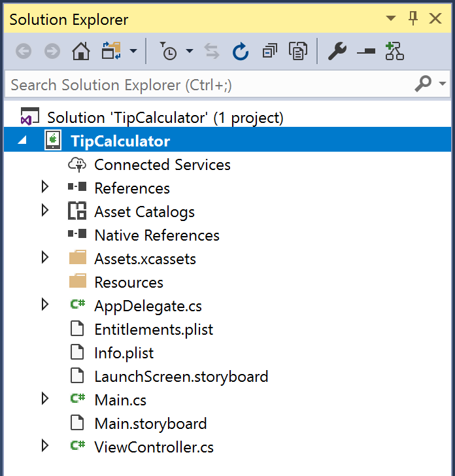Select ViewController.cs file
This screenshot has height=476, width=455.
[154, 447]
